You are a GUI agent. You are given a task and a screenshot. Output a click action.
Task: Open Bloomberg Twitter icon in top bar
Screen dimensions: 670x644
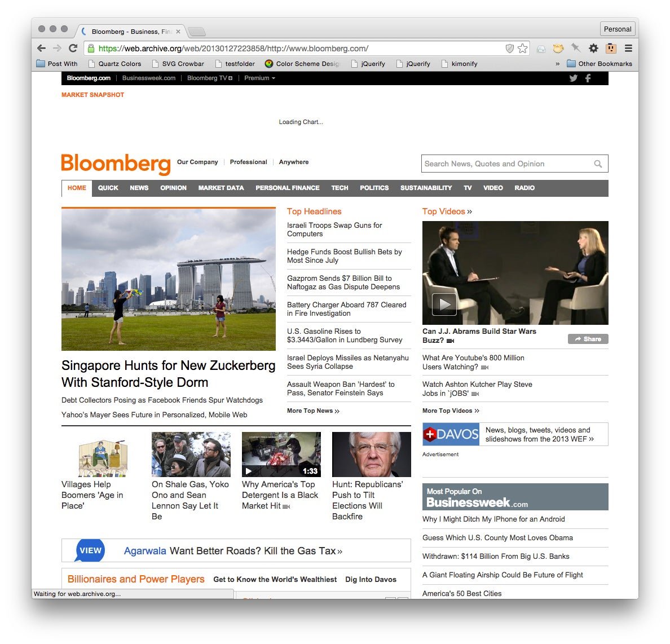[x=573, y=78]
